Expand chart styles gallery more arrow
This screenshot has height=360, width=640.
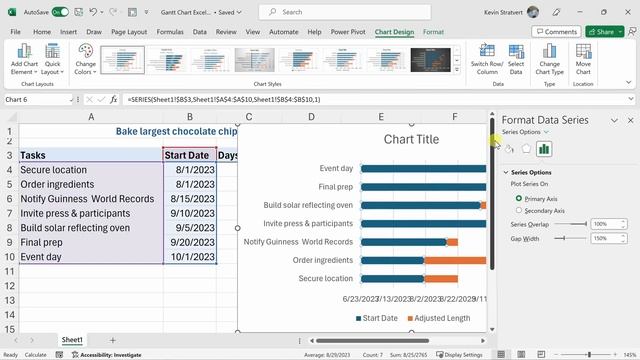pyautogui.click(x=457, y=70)
